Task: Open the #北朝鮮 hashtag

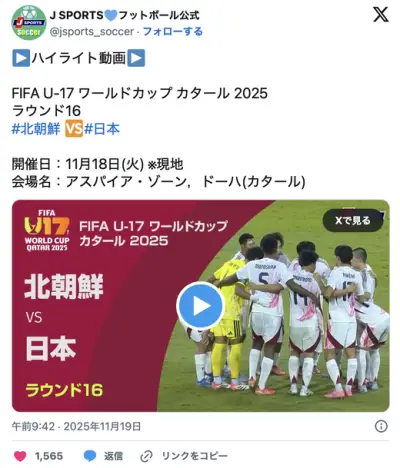Action: click(x=36, y=129)
